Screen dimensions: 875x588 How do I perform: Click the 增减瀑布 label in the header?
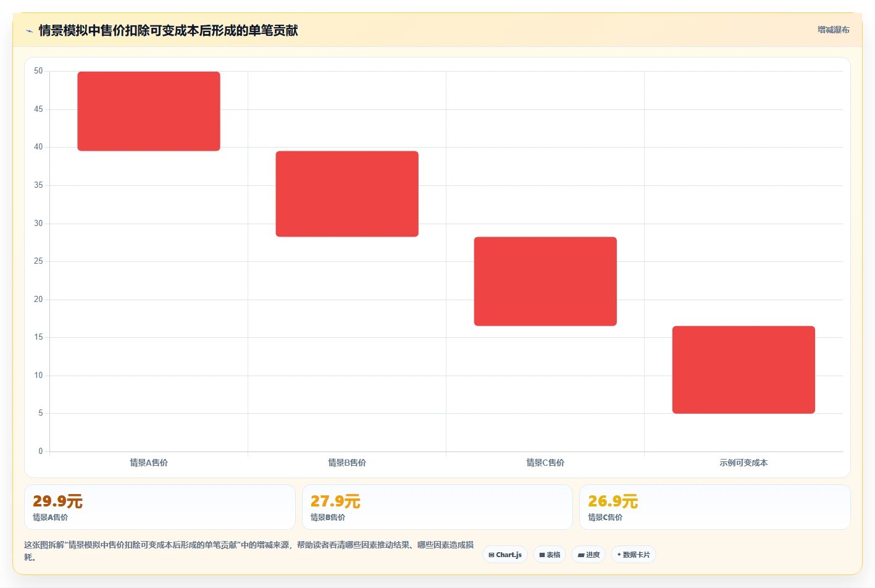(833, 30)
